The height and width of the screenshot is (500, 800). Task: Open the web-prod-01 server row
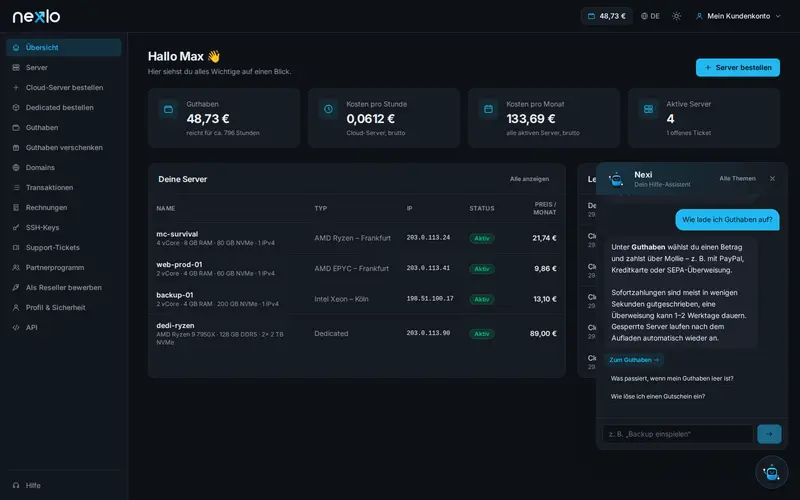click(x=357, y=268)
